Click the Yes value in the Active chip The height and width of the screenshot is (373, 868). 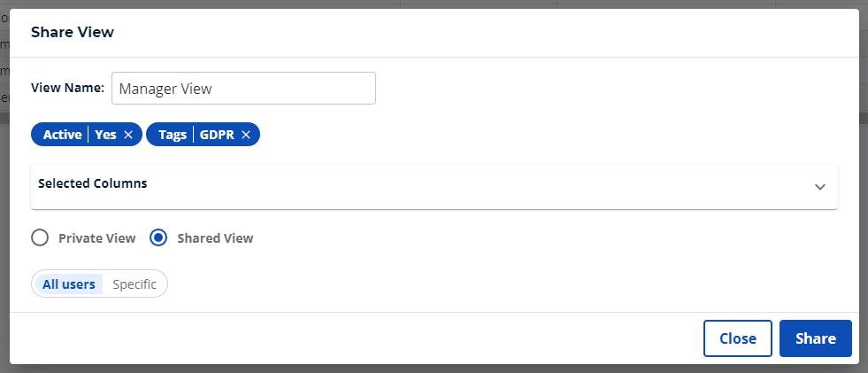[x=105, y=135]
